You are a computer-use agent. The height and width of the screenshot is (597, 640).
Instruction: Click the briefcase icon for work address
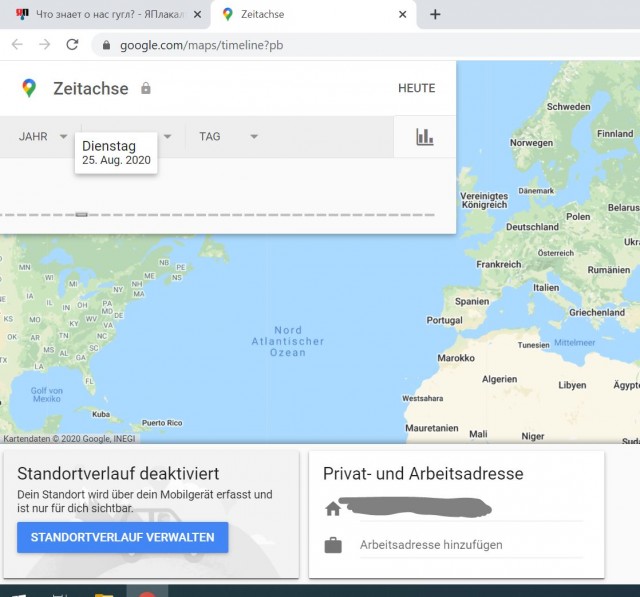[x=333, y=545]
